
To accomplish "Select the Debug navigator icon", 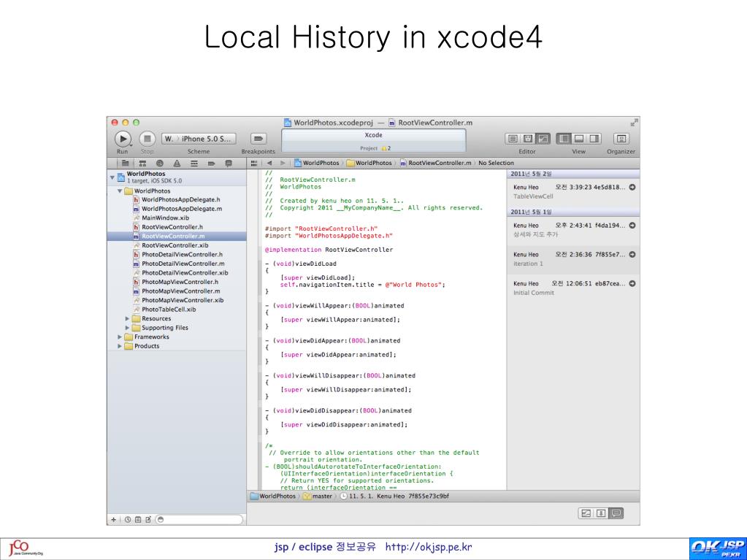I will [194, 164].
